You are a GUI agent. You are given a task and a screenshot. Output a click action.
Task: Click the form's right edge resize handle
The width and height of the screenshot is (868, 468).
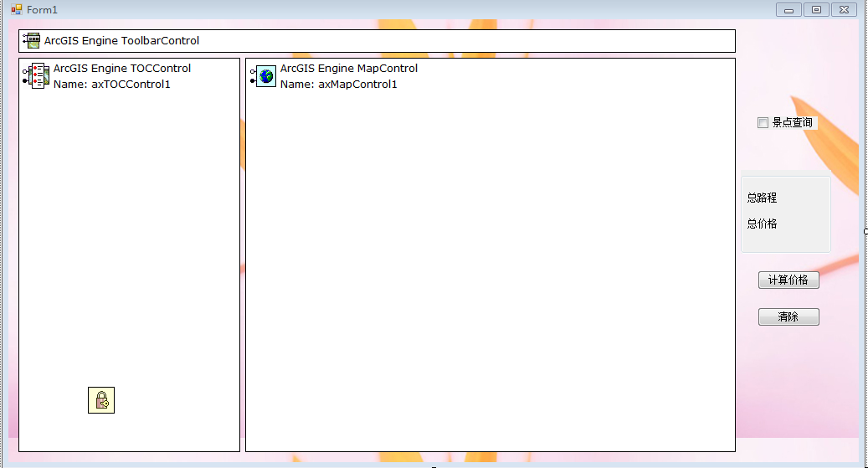point(865,231)
